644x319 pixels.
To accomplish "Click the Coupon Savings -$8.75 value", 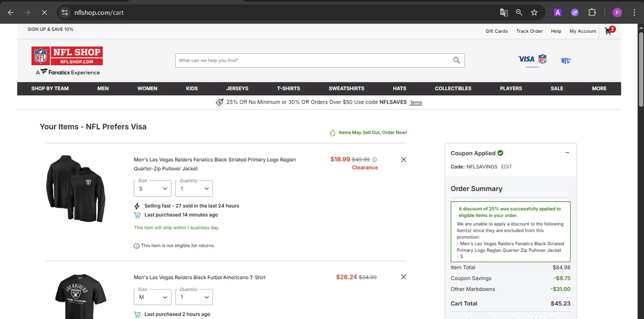I will coord(562,278).
